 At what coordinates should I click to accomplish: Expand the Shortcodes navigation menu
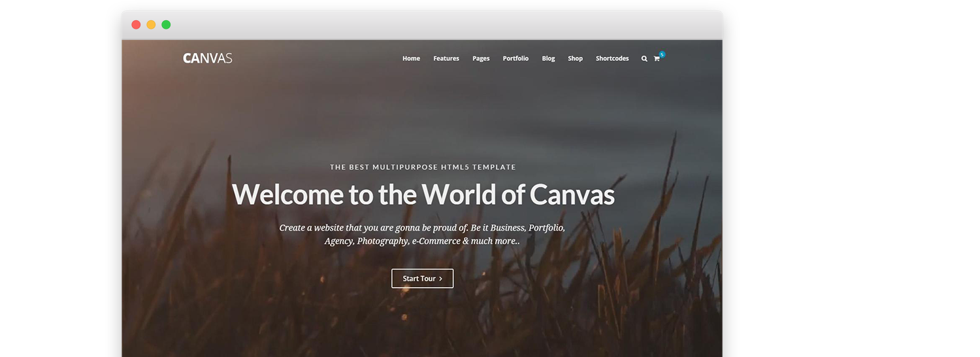pos(612,59)
